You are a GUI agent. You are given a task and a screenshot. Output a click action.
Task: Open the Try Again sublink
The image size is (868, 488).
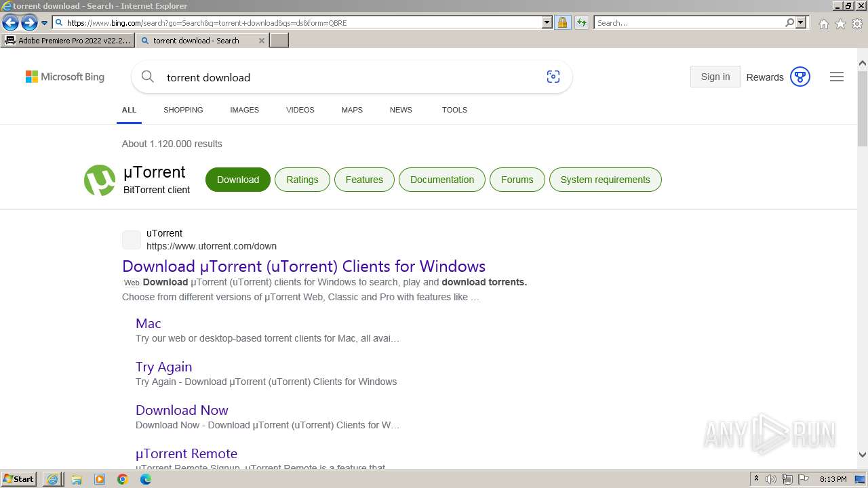coord(164,367)
